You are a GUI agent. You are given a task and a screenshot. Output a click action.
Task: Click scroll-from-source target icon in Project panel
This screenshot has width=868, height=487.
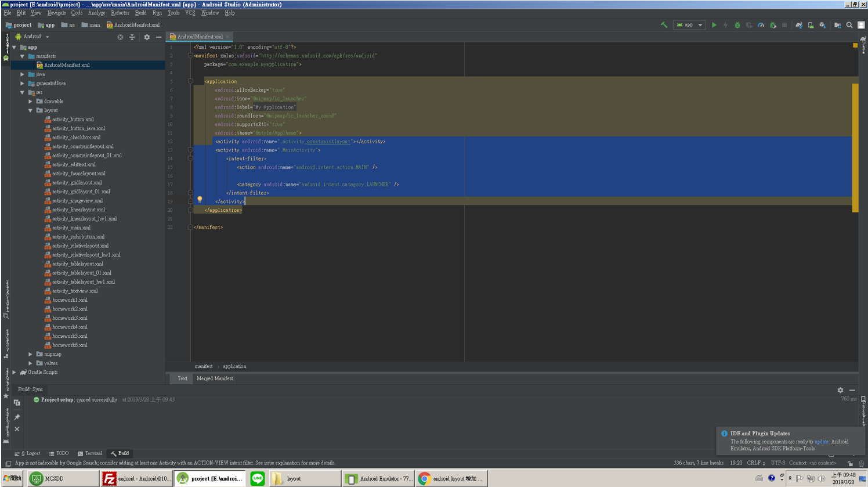[x=120, y=37]
